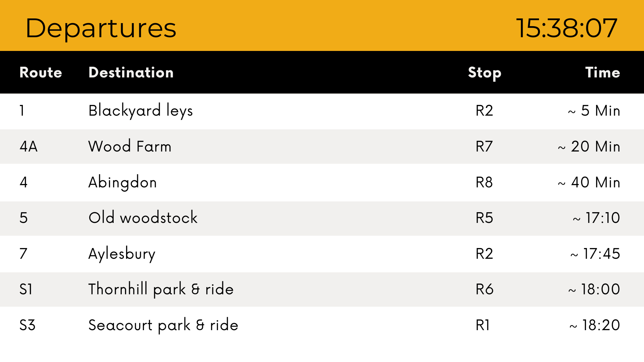The image size is (644, 362).
Task: Choose the Abingdon destination entry
Action: click(122, 183)
